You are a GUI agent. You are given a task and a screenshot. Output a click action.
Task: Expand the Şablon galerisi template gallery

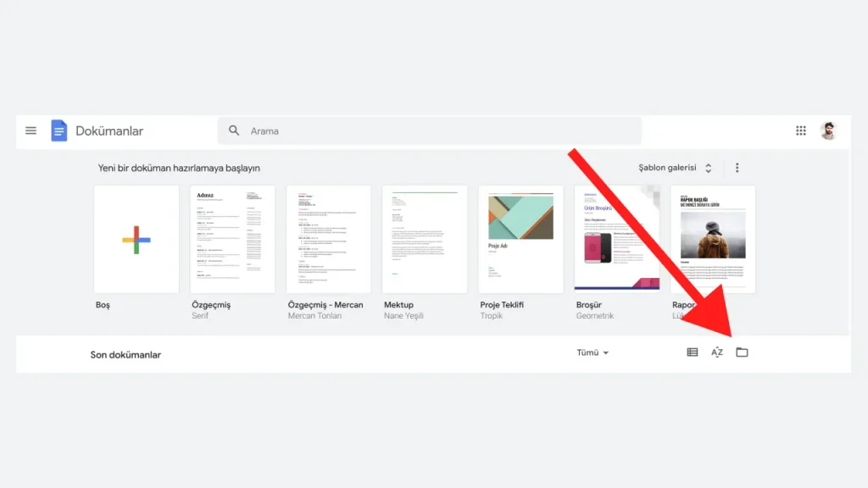[675, 168]
